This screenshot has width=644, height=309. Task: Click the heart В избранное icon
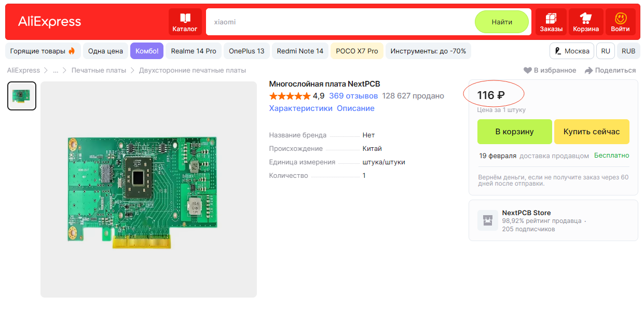pyautogui.click(x=527, y=71)
